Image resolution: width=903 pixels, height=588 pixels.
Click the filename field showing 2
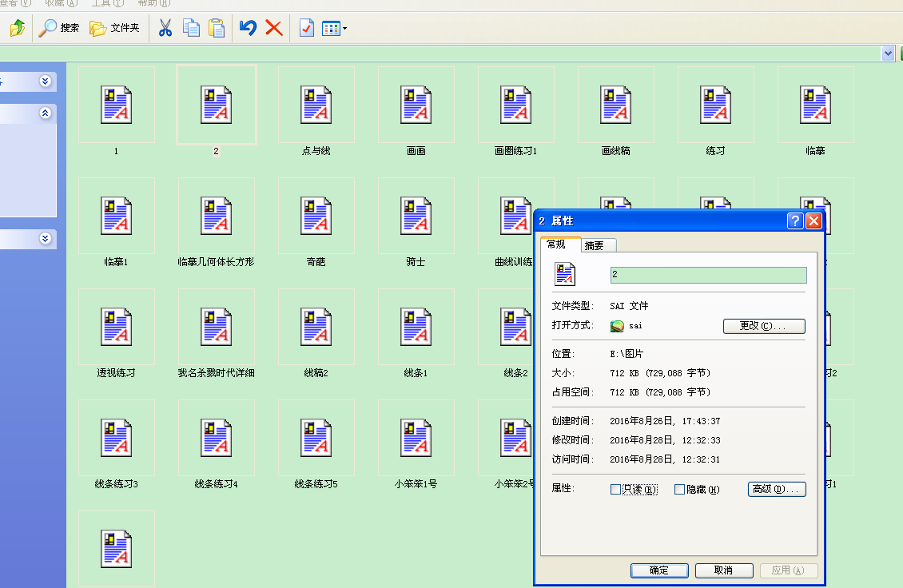point(707,274)
